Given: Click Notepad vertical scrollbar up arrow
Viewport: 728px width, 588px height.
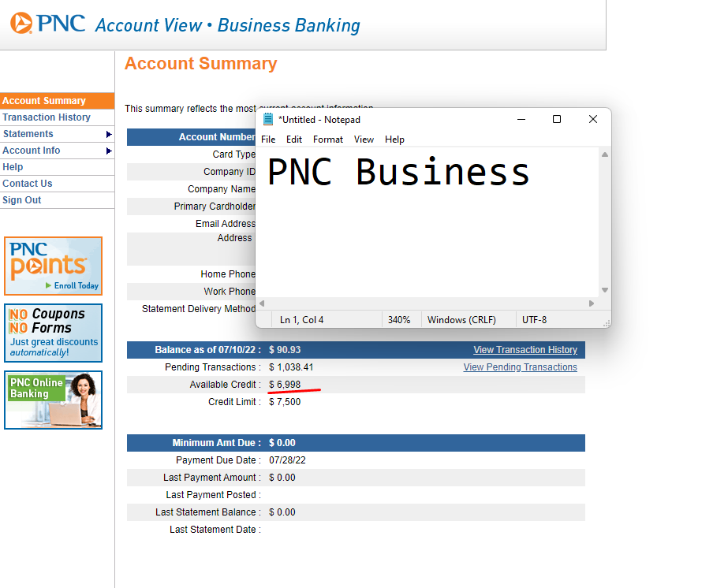Looking at the screenshot, I should pos(604,154).
